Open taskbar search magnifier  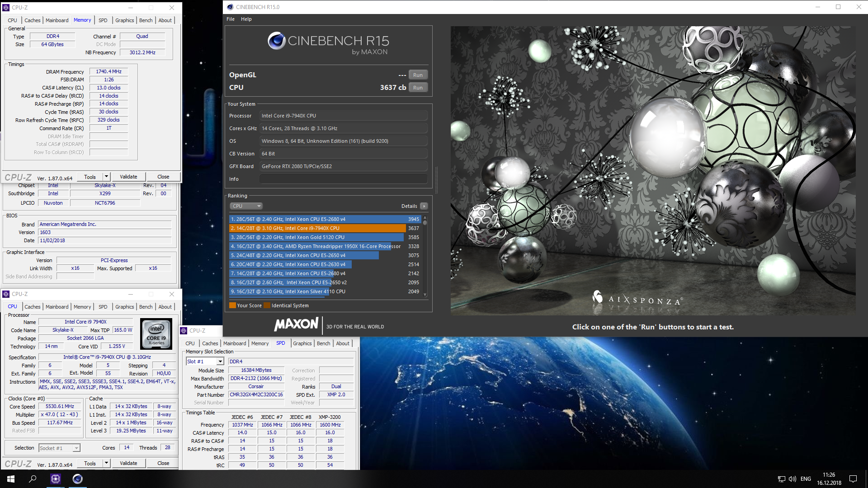tap(33, 479)
